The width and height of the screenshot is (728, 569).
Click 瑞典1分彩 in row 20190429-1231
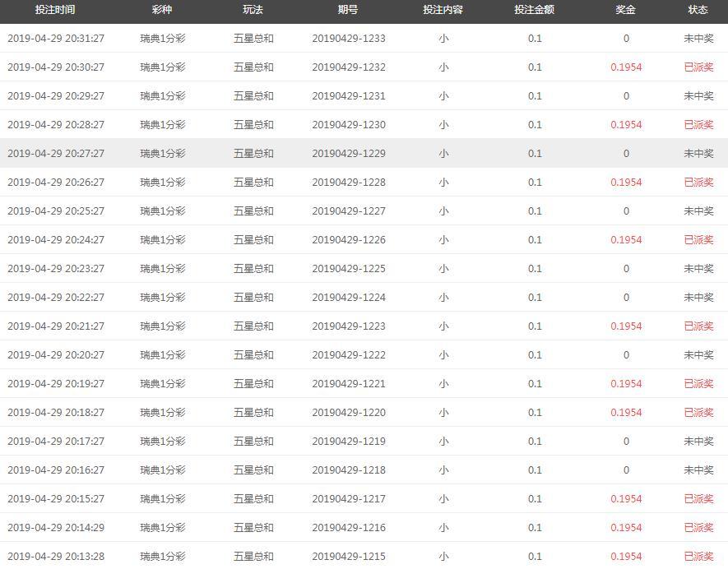163,96
